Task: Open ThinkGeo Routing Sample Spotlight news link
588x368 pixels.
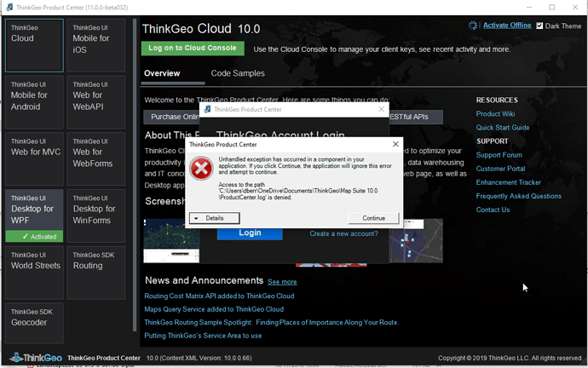Action: pyautogui.click(x=272, y=323)
